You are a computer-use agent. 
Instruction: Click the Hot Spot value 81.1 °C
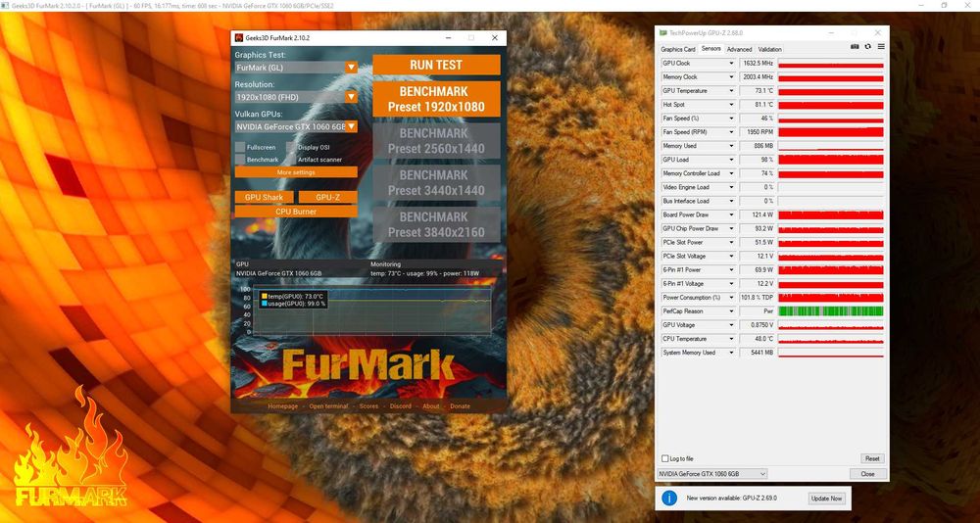pos(757,105)
